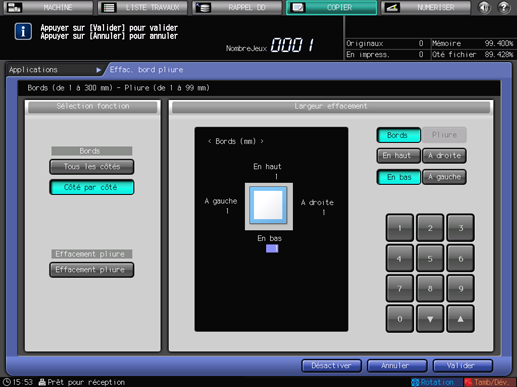Select Côté par côté mode
517x387 pixels.
pos(92,187)
